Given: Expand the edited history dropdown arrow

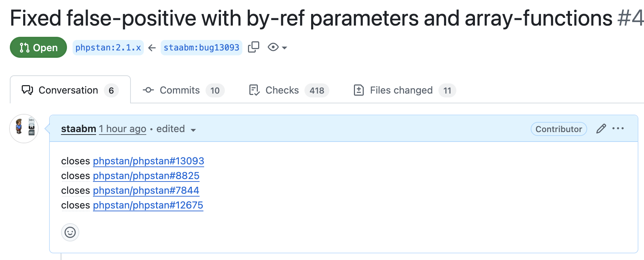Looking at the screenshot, I should point(193,130).
